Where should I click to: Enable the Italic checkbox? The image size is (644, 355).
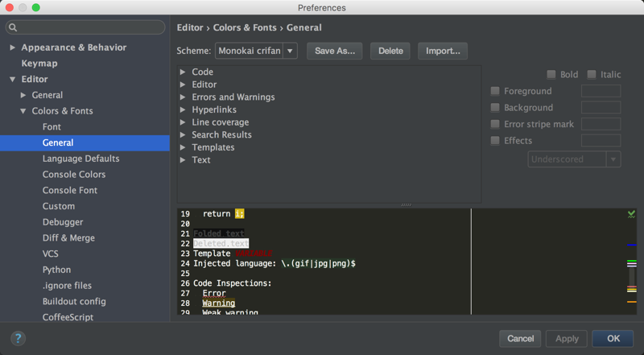pyautogui.click(x=592, y=75)
